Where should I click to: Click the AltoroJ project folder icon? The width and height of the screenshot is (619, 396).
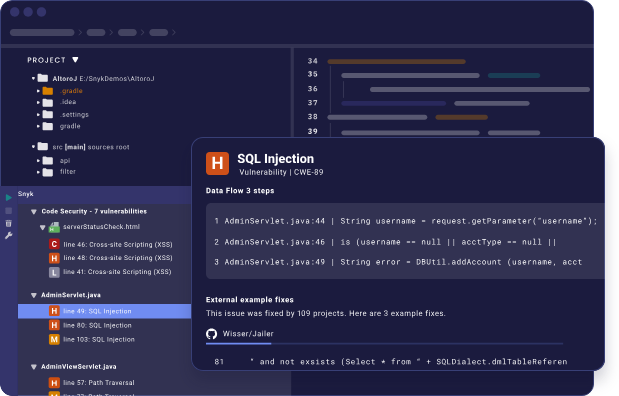point(43,78)
